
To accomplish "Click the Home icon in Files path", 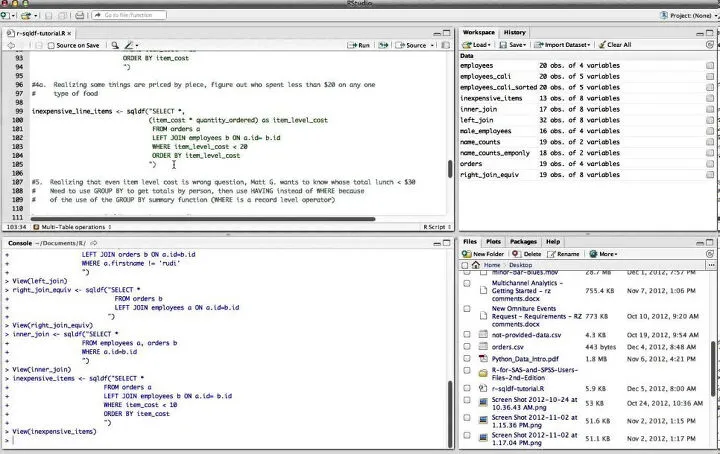I will click(x=476, y=265).
